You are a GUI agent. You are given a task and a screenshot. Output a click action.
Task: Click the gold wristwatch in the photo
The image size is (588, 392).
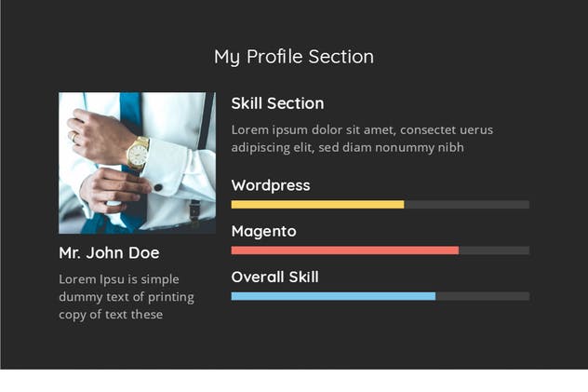(138, 154)
